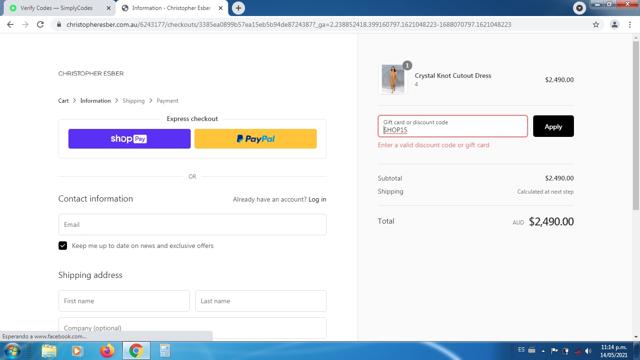Go to Cart breadcrumb link
Viewport: 640px width, 360px height.
point(63,101)
